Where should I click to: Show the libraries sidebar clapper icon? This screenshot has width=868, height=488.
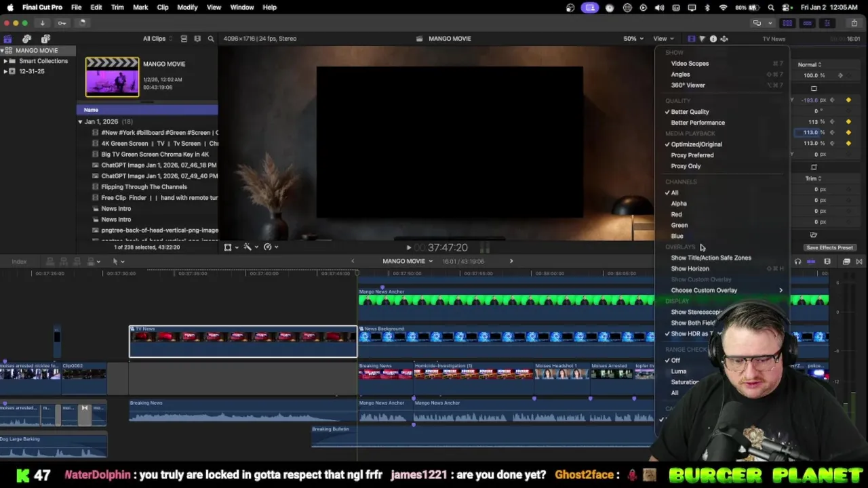tap(7, 39)
